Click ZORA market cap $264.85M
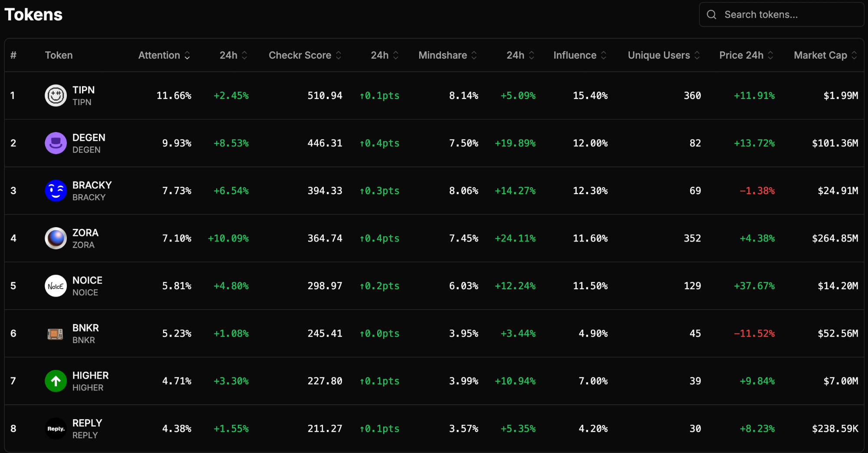868x453 pixels. (835, 238)
